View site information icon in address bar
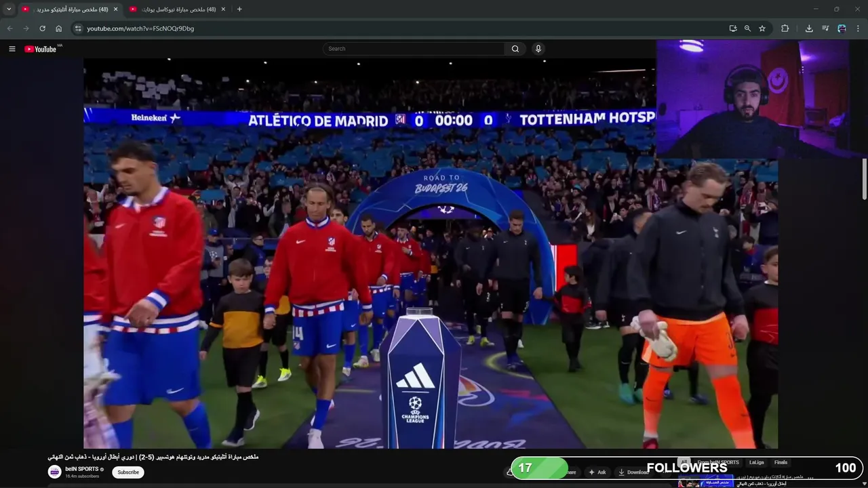Viewport: 868px width, 488px height. [x=78, y=28]
